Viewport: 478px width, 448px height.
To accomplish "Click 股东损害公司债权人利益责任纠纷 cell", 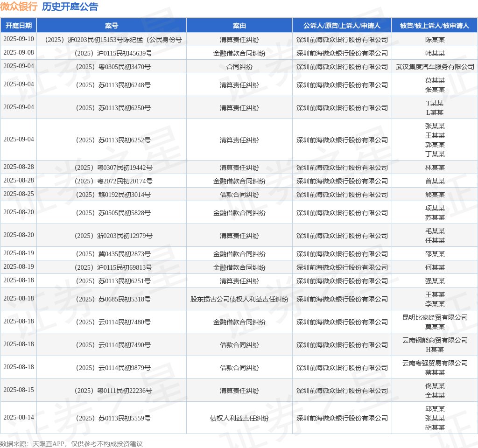I will (x=239, y=299).
